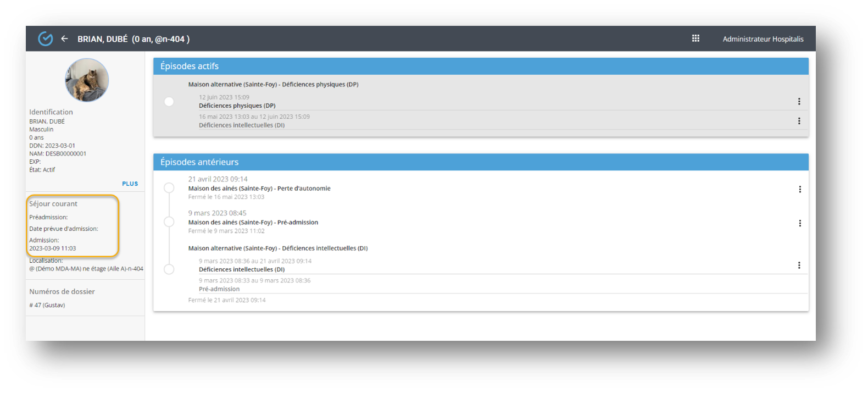Open options menu for 12 juin 2023 Déficiences physiques

[x=799, y=102]
